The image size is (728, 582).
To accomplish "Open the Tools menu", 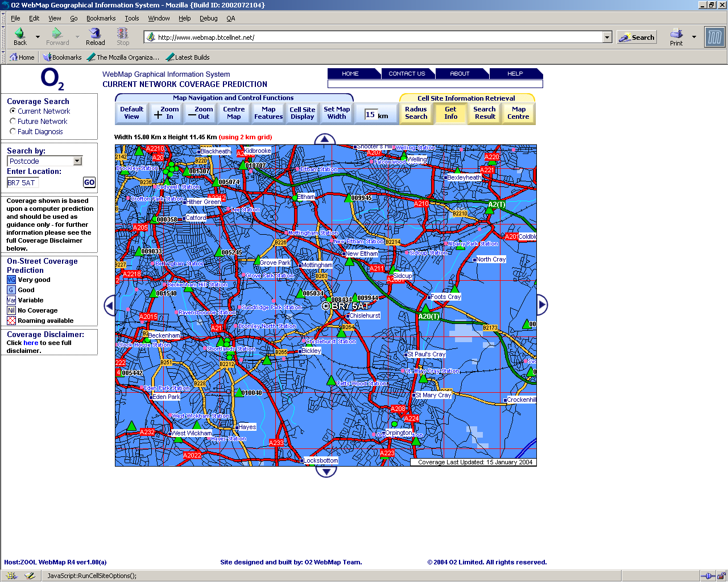I will coord(132,18).
